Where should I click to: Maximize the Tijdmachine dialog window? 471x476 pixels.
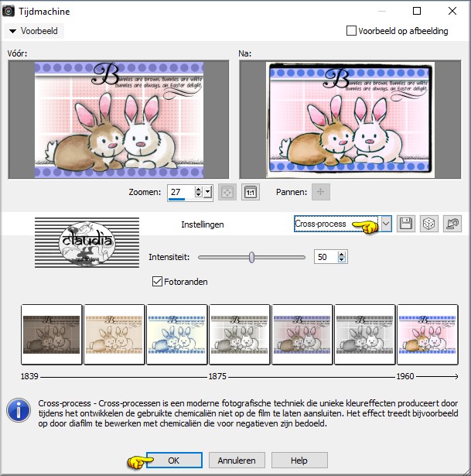[x=417, y=12]
